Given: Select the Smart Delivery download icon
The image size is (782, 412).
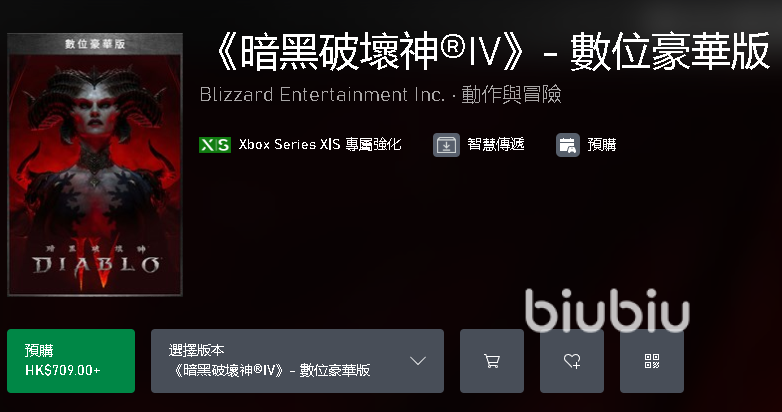Looking at the screenshot, I should point(446,145).
